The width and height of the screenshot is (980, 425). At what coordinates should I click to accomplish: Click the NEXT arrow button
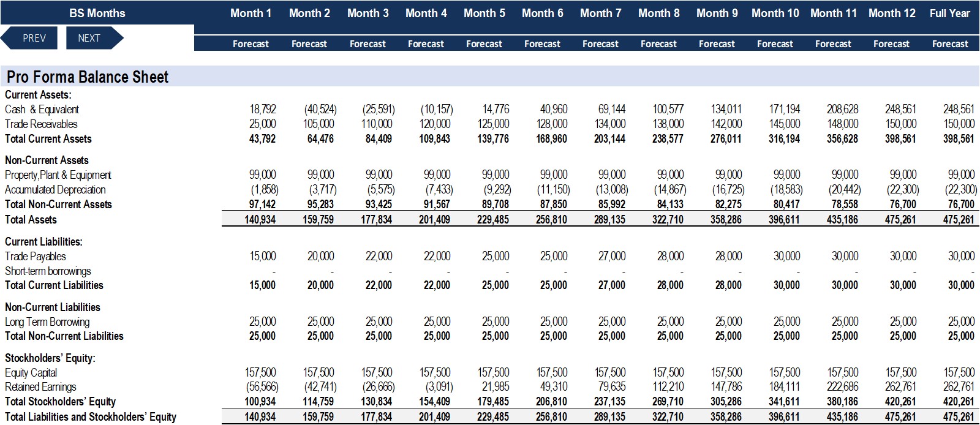click(94, 38)
